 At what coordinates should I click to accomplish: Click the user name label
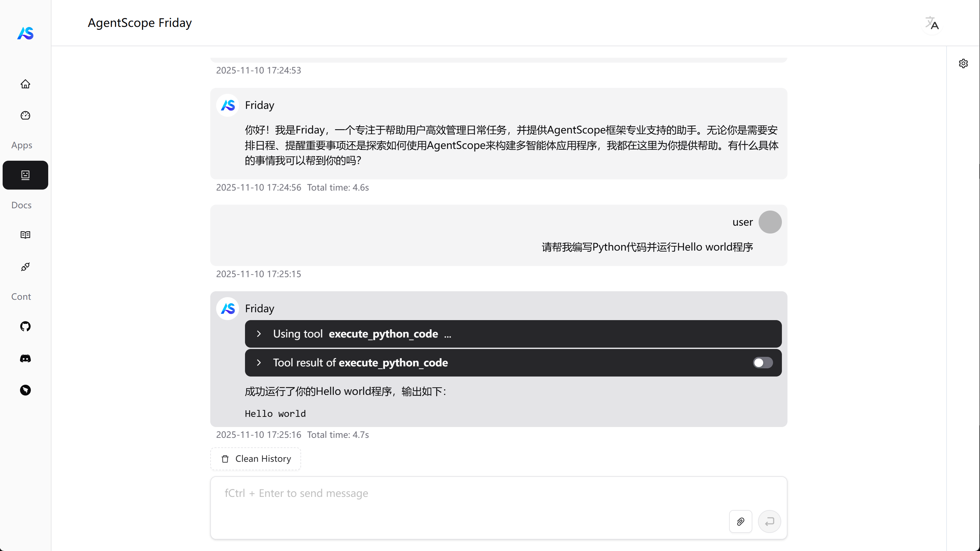pyautogui.click(x=742, y=222)
